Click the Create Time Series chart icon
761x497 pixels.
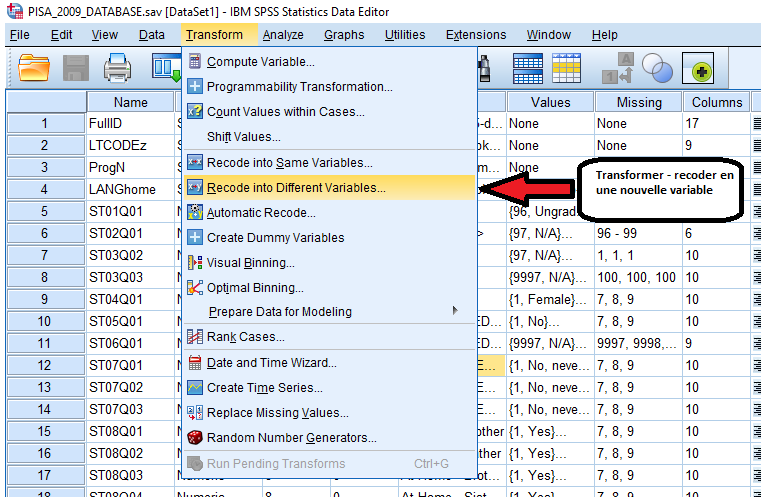click(x=195, y=387)
